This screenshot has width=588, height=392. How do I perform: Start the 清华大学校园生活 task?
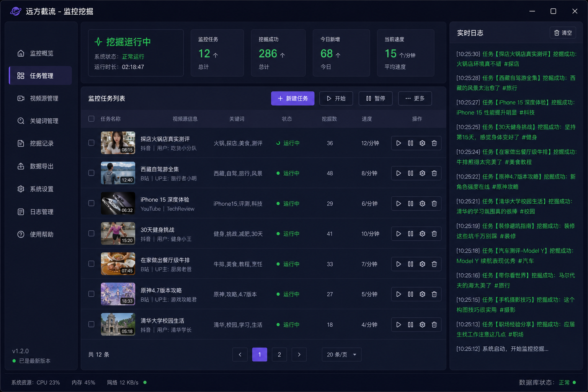pos(399,325)
